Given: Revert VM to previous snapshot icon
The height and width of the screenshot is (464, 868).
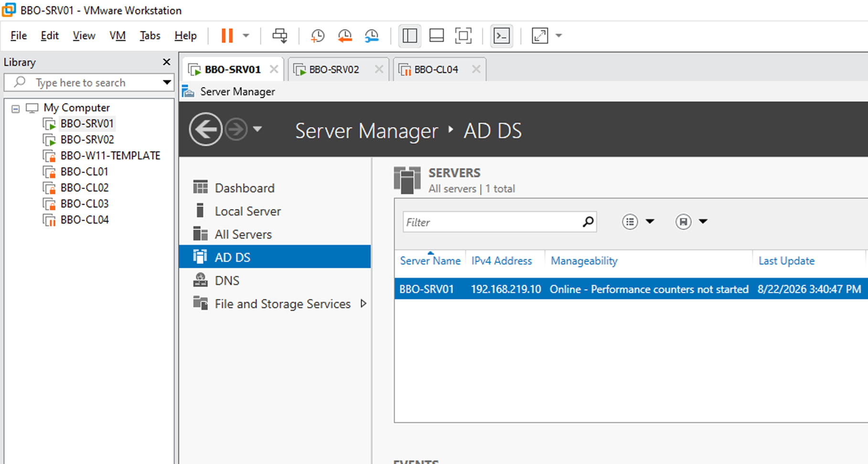Looking at the screenshot, I should (344, 36).
